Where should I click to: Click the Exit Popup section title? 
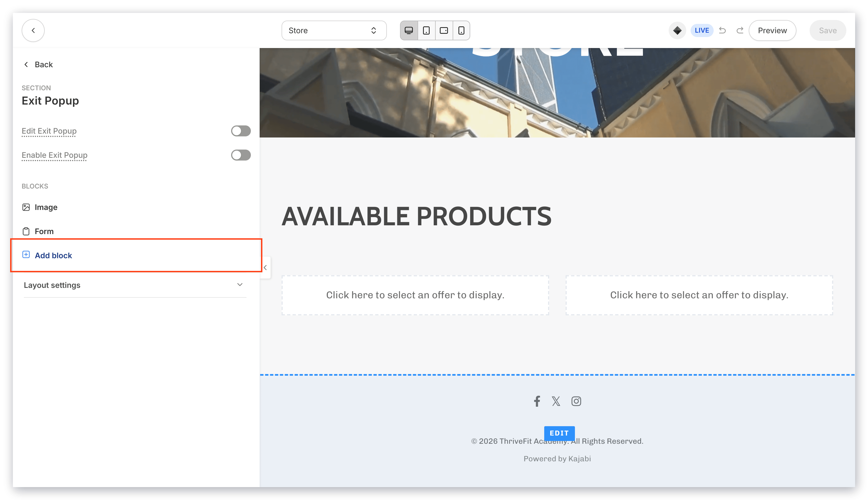(50, 101)
